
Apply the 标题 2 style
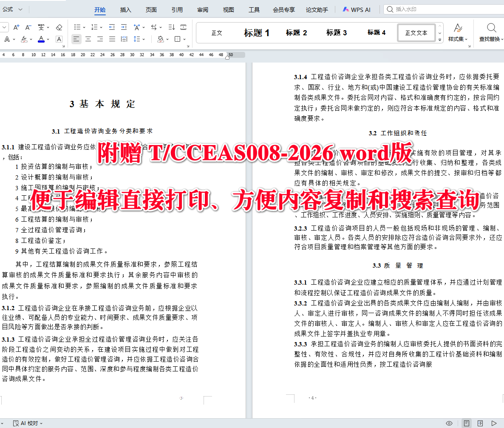(296, 33)
